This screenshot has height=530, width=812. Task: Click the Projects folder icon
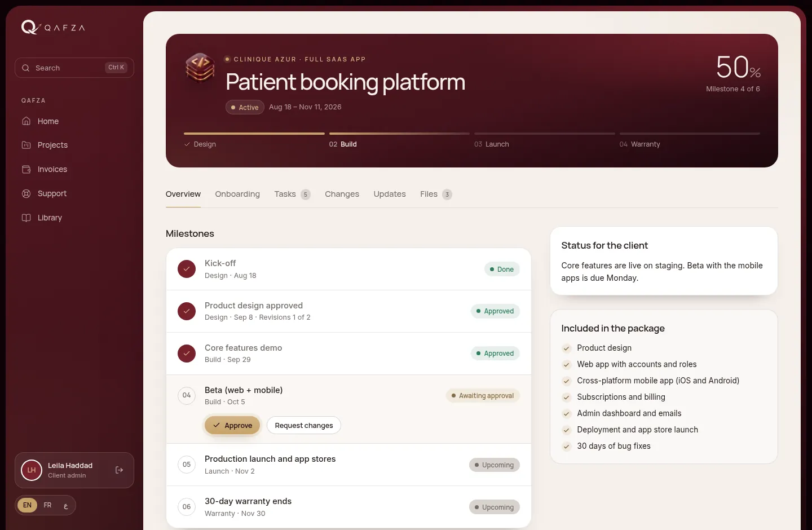pos(26,145)
